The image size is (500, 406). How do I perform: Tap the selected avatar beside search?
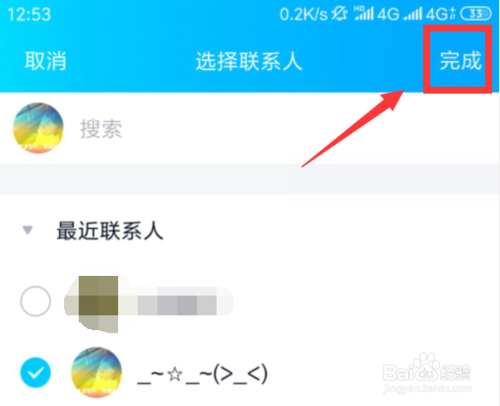pos(38,128)
